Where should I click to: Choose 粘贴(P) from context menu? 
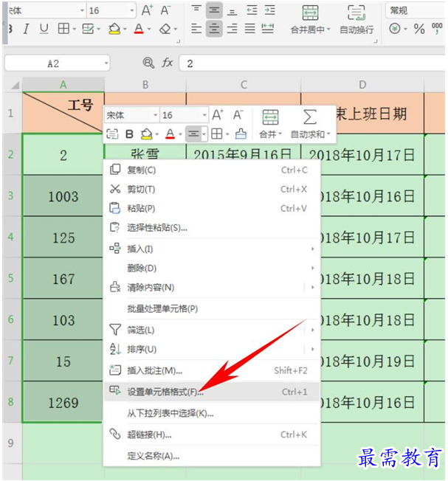click(212, 209)
